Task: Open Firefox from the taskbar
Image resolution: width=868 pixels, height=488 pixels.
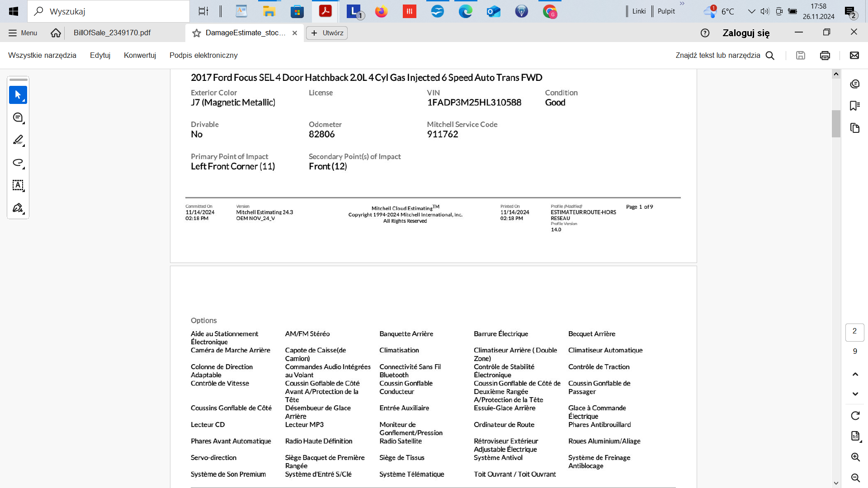Action: pyautogui.click(x=382, y=11)
